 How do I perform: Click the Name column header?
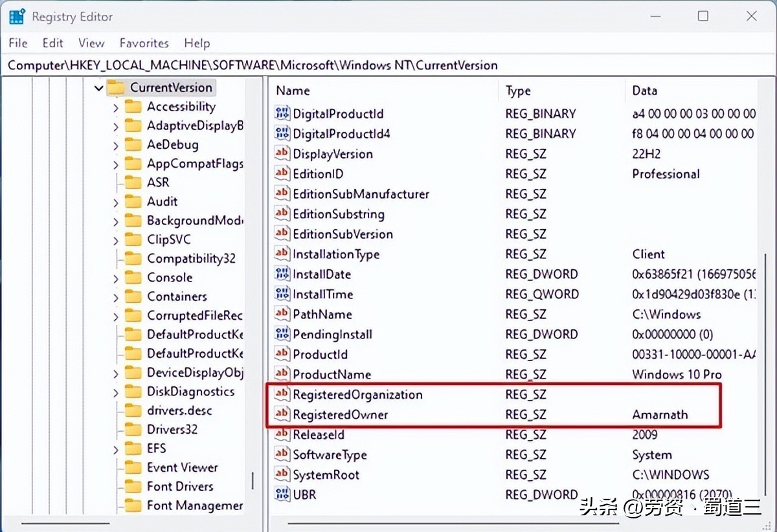293,91
